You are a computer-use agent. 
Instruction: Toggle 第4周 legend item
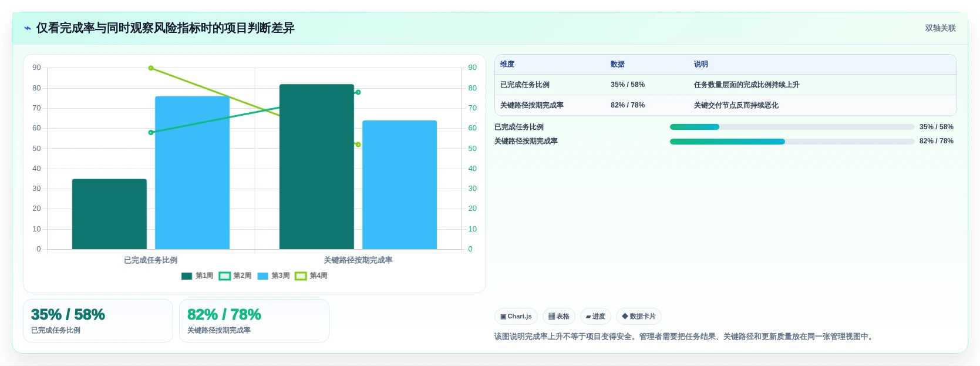(x=311, y=276)
